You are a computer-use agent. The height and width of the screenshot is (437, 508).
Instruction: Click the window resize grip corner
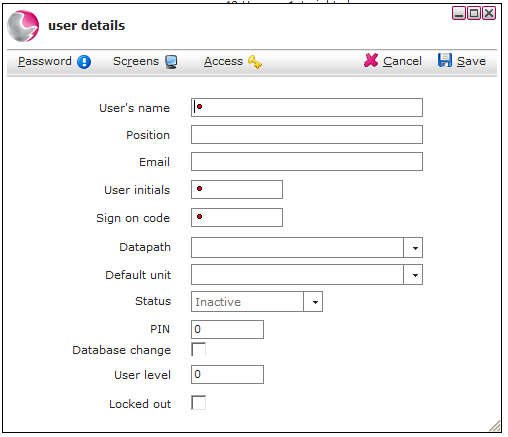coord(495,426)
